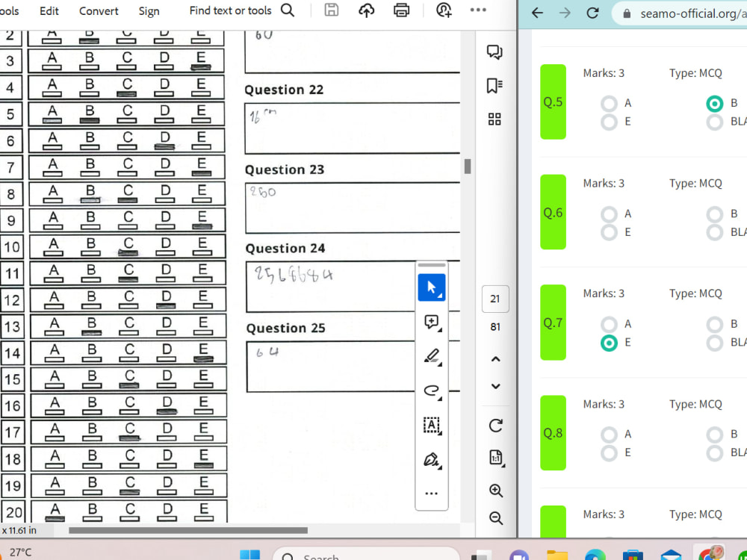This screenshot has width=747, height=560.
Task: Click the browser Forward arrow
Action: click(565, 13)
